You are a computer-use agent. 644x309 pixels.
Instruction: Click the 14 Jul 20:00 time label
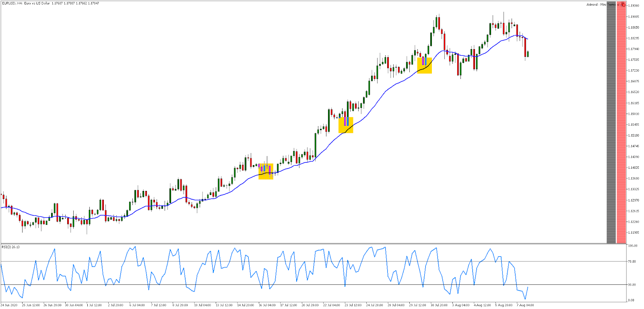pos(246,305)
